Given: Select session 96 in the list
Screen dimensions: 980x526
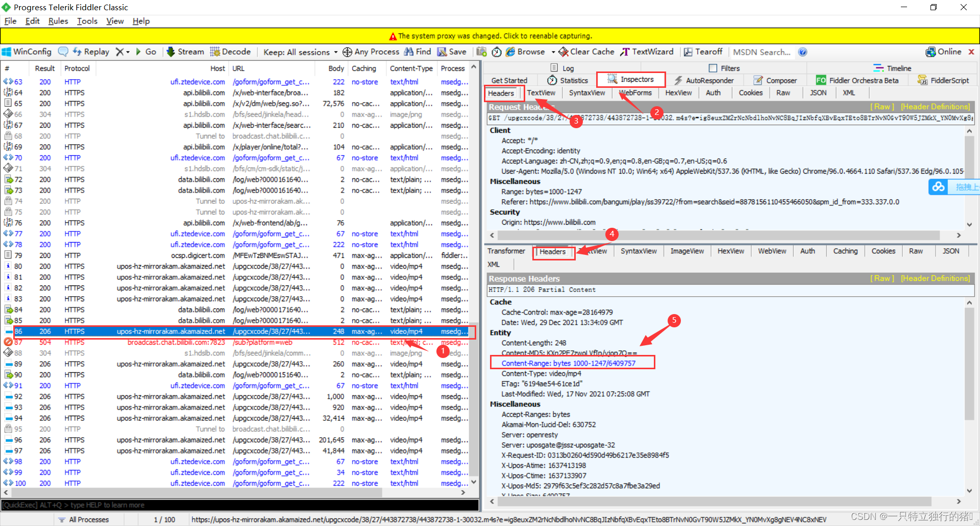Looking at the screenshot, I should [236, 440].
